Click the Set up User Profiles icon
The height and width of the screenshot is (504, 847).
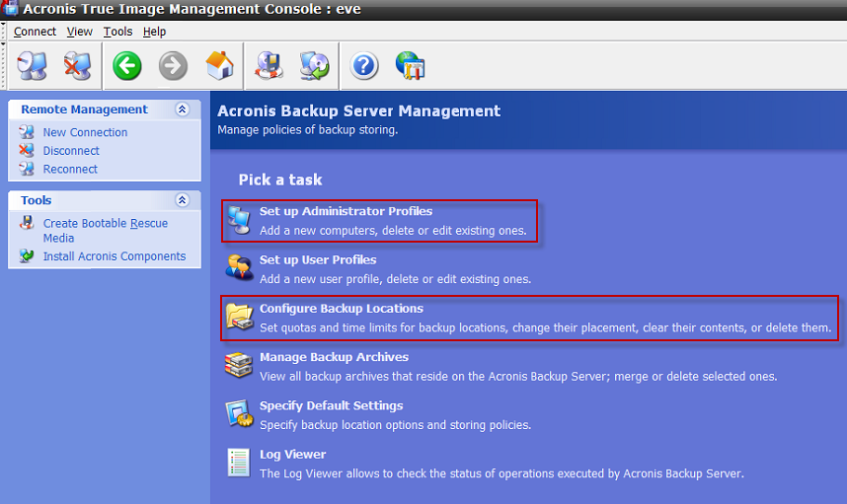point(239,267)
